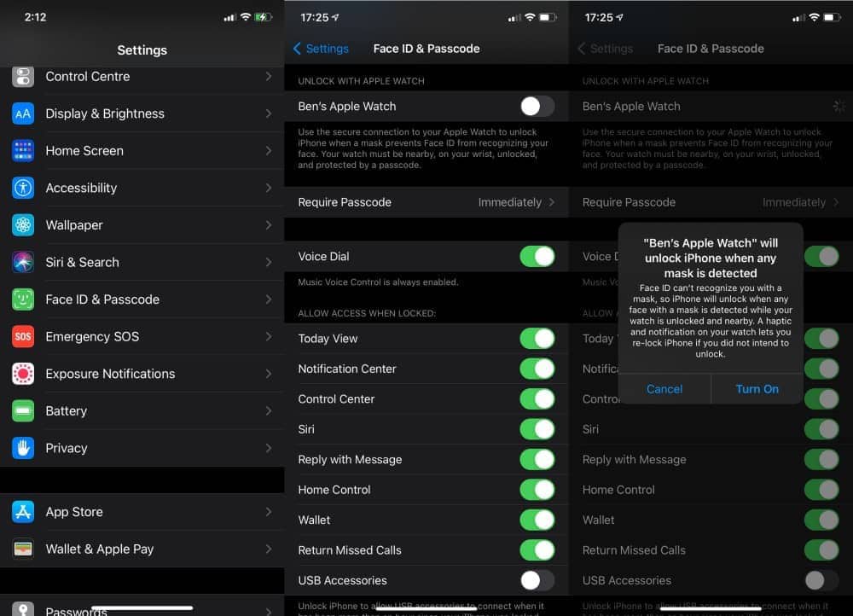The image size is (853, 616).
Task: Toggle off Reply with Message
Action: click(x=537, y=459)
